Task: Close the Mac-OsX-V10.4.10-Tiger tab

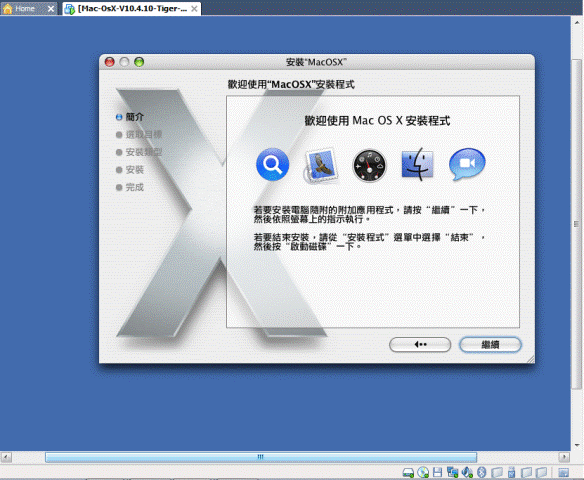Action: coord(194,9)
